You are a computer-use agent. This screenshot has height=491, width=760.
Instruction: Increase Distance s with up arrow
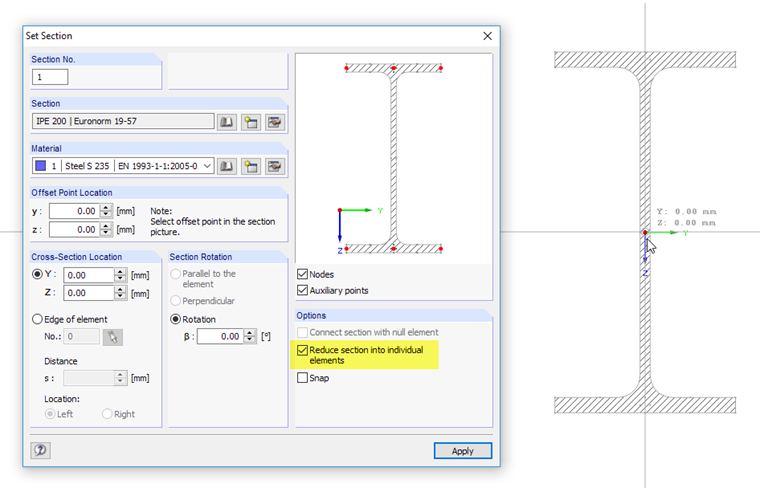click(120, 374)
